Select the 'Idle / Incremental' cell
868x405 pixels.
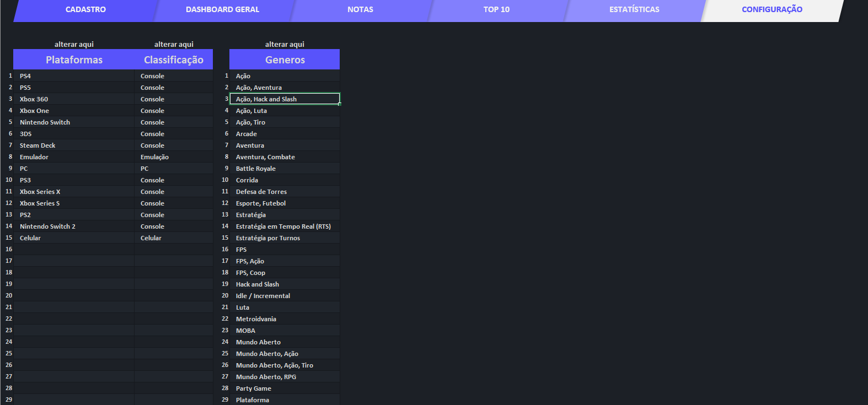(285, 296)
